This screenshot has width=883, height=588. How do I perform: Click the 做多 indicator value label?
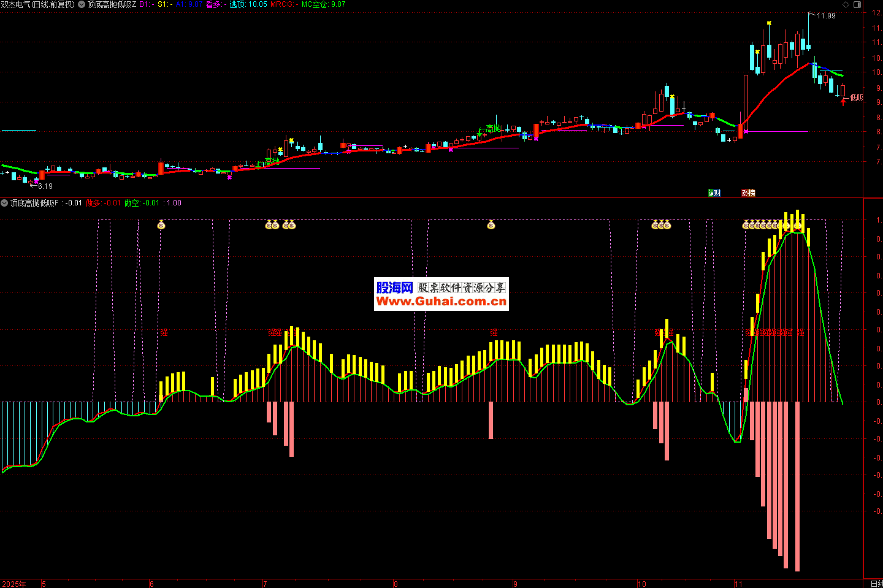coord(103,203)
